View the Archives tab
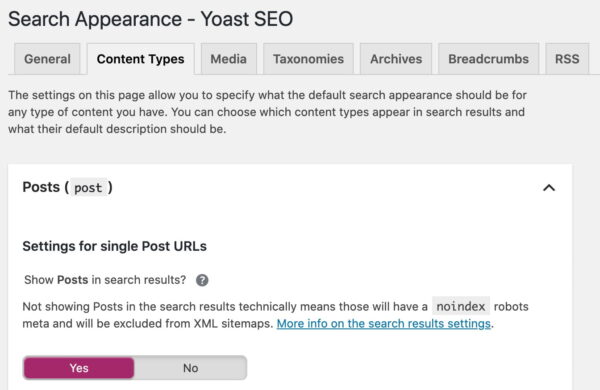The width and height of the screenshot is (600, 390). click(396, 59)
